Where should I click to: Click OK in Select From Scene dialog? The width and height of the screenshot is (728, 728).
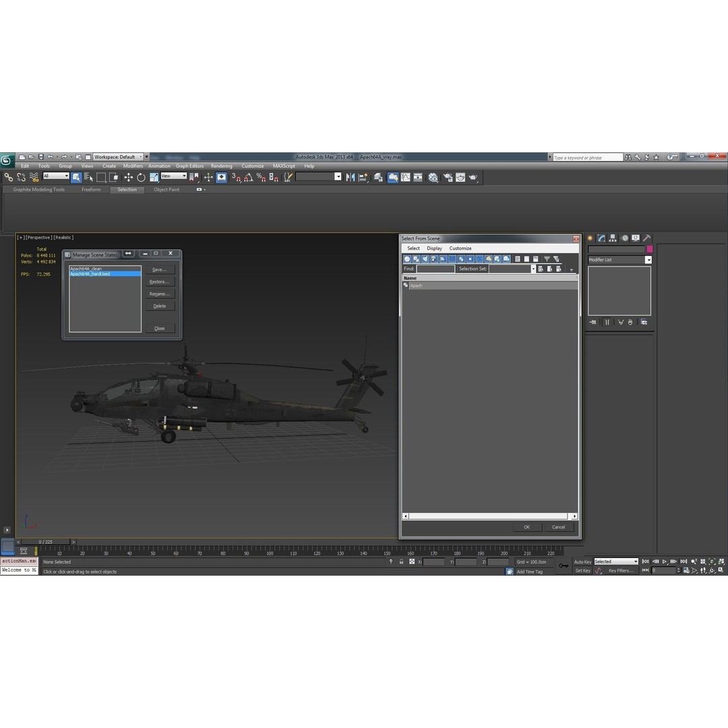tap(526, 527)
